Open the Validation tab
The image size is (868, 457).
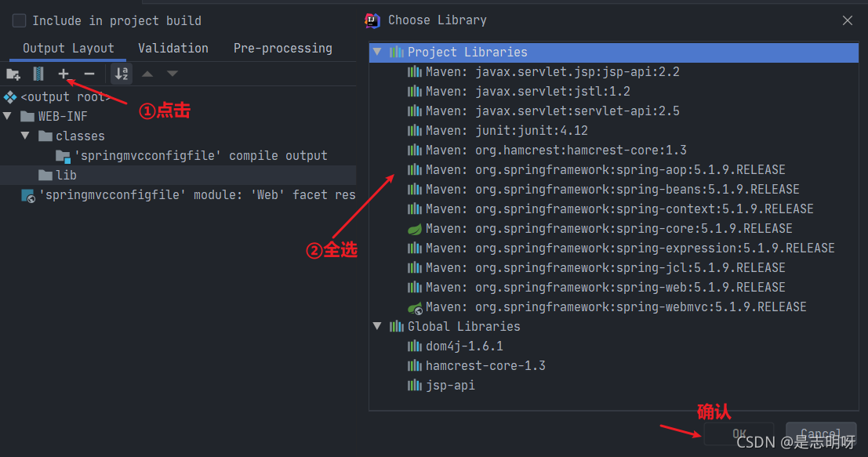[173, 48]
